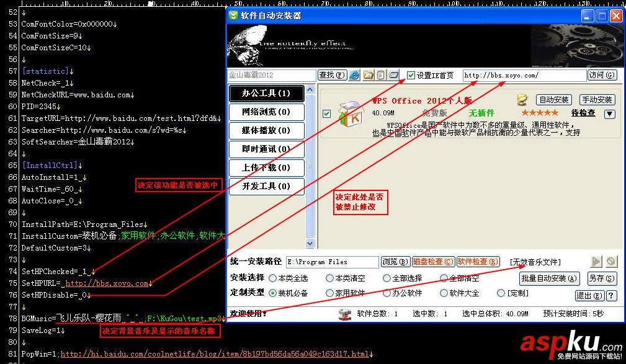Viewport: 626px width, 364px height.
Task: Open the yellow folder icon in the toolbar
Action: pyautogui.click(x=368, y=74)
